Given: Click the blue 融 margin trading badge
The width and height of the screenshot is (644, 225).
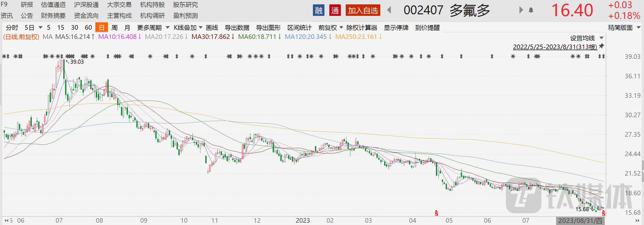Looking at the screenshot, I should [x=319, y=10].
